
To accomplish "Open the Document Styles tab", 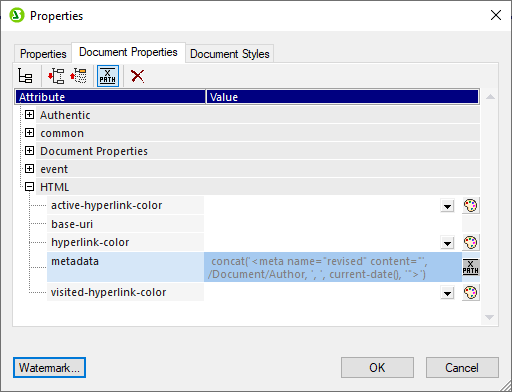I will [230, 54].
